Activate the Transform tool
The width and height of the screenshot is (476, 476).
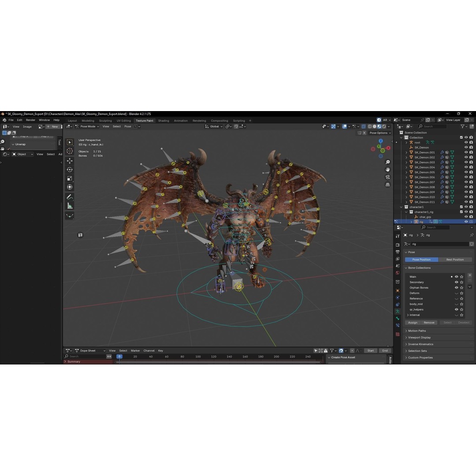pyautogui.click(x=70, y=187)
